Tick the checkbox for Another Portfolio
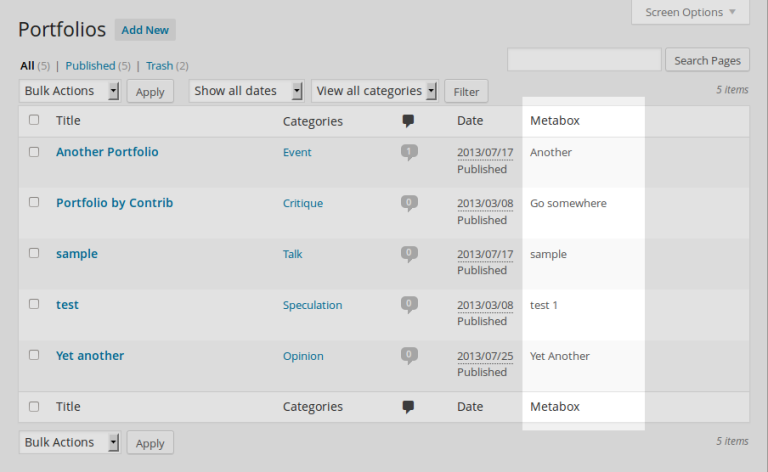 tap(34, 152)
